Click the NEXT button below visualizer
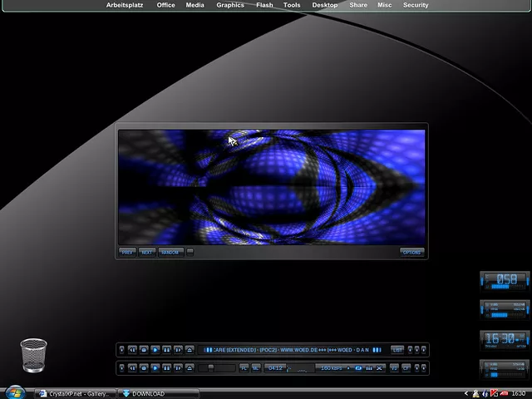The width and height of the screenshot is (532, 399). pos(147,252)
